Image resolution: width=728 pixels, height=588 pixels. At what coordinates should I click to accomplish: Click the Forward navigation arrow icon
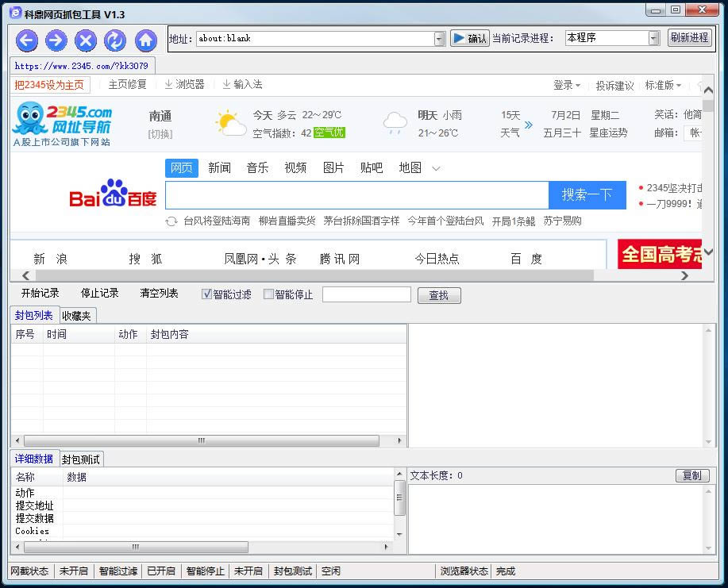(56, 40)
